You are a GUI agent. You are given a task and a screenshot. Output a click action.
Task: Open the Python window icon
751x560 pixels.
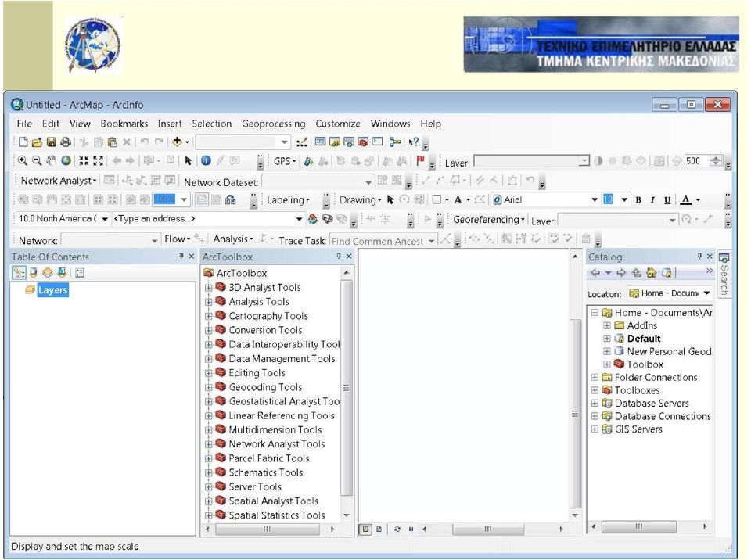[x=377, y=142]
